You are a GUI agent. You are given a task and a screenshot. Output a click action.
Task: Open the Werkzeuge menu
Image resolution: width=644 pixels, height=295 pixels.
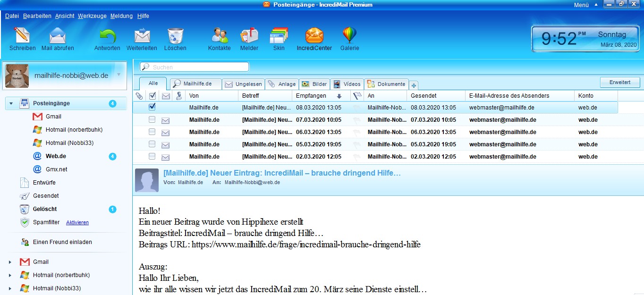coord(92,16)
